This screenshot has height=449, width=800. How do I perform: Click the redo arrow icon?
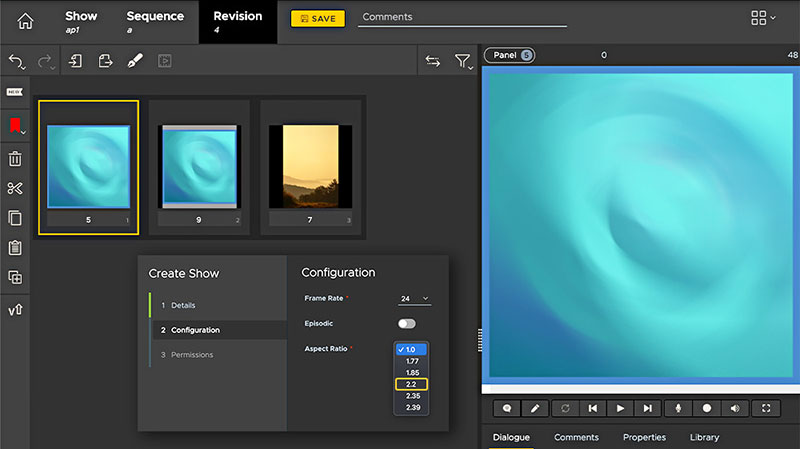tap(45, 62)
